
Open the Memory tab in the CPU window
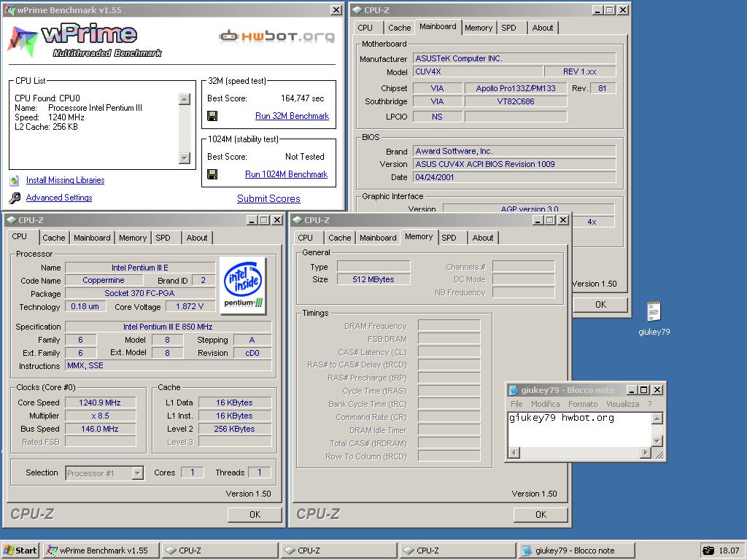(133, 238)
